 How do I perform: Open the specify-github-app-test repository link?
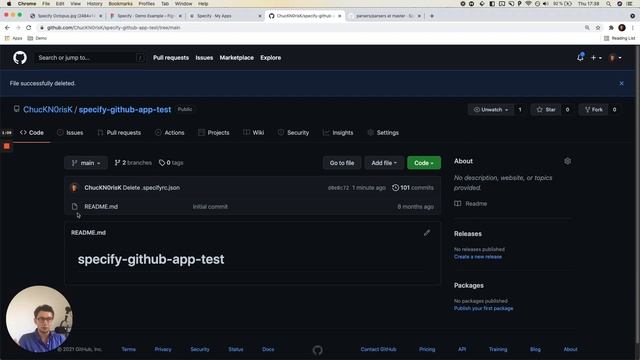(125, 109)
